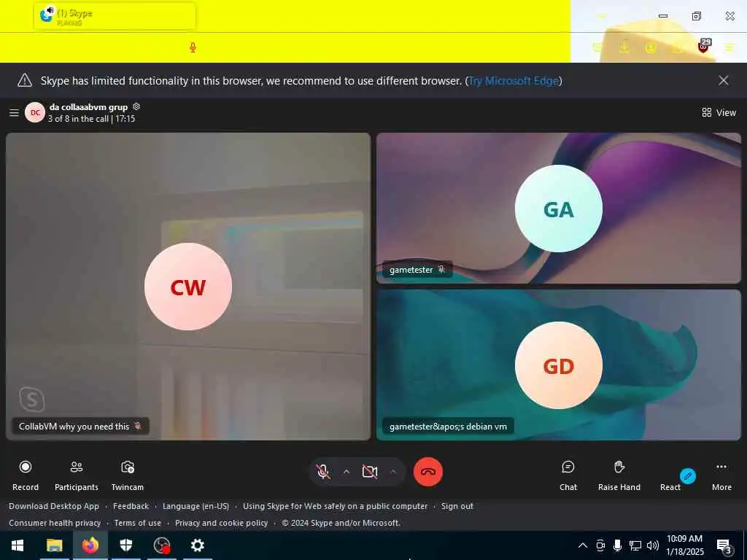The width and height of the screenshot is (747, 560).
Task: Open Windows Security shield in taskbar
Action: tap(125, 545)
